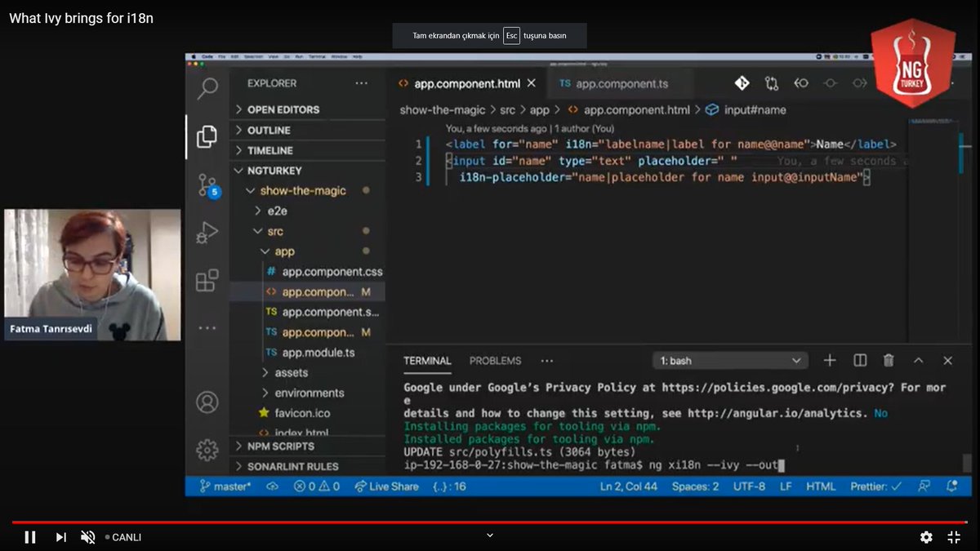The image size is (980, 551).
Task: Open favicon.ico in the file tree
Action: tap(307, 413)
